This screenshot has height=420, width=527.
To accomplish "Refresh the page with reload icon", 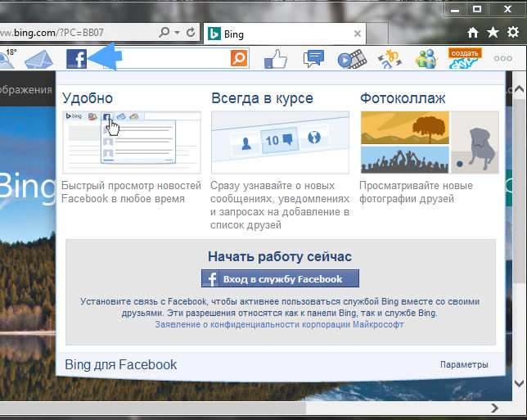I will point(191,32).
